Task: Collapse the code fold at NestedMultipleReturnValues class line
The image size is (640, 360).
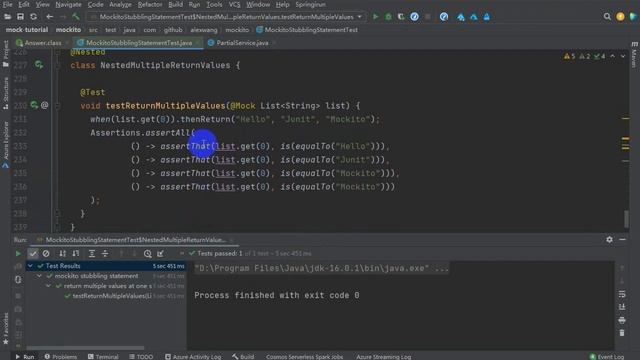Action: [x=58, y=65]
